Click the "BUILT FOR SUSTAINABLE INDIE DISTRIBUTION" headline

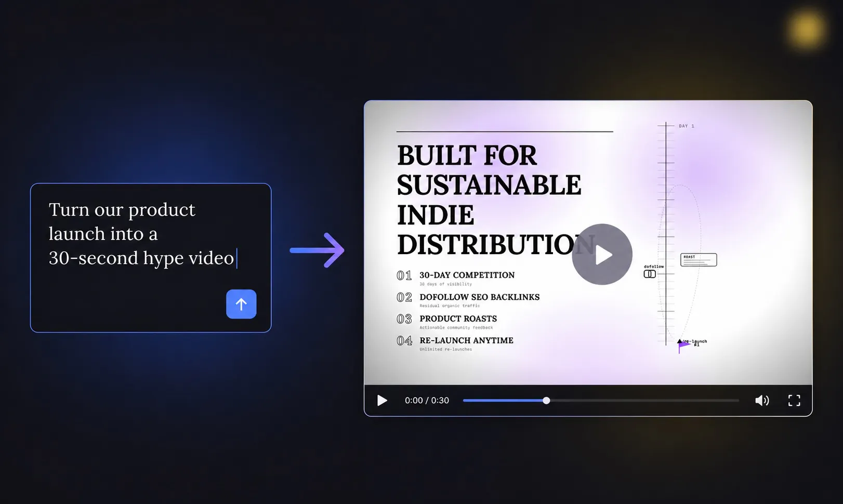tap(496, 200)
